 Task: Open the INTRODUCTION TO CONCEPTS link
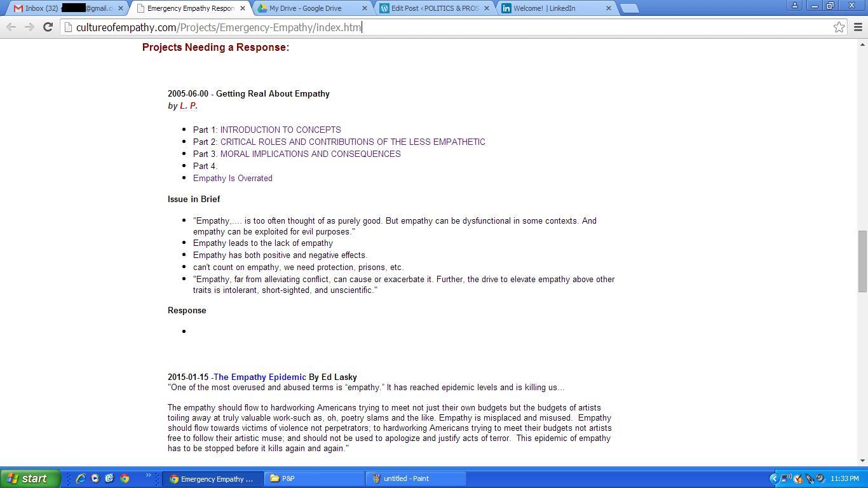coord(280,130)
